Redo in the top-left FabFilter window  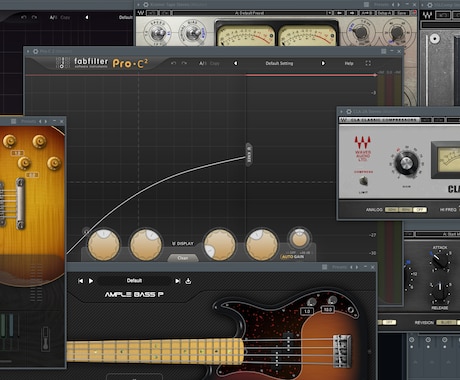coord(34,17)
